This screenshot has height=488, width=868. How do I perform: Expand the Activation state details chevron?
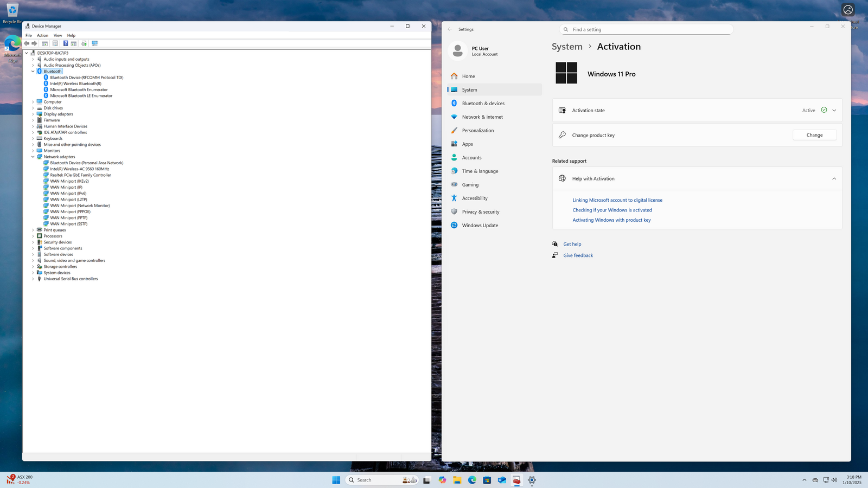(x=834, y=111)
